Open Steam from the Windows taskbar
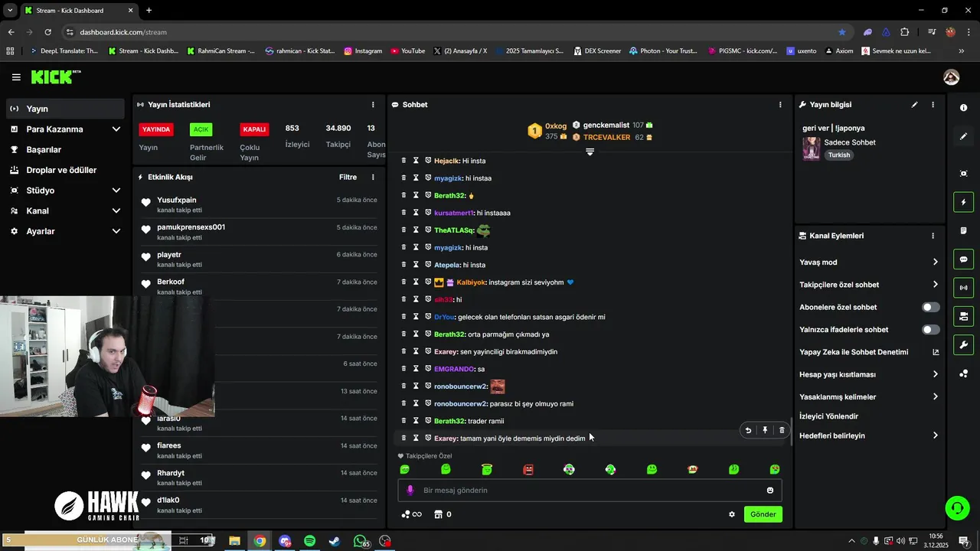This screenshot has width=980, height=551. pos(335,541)
